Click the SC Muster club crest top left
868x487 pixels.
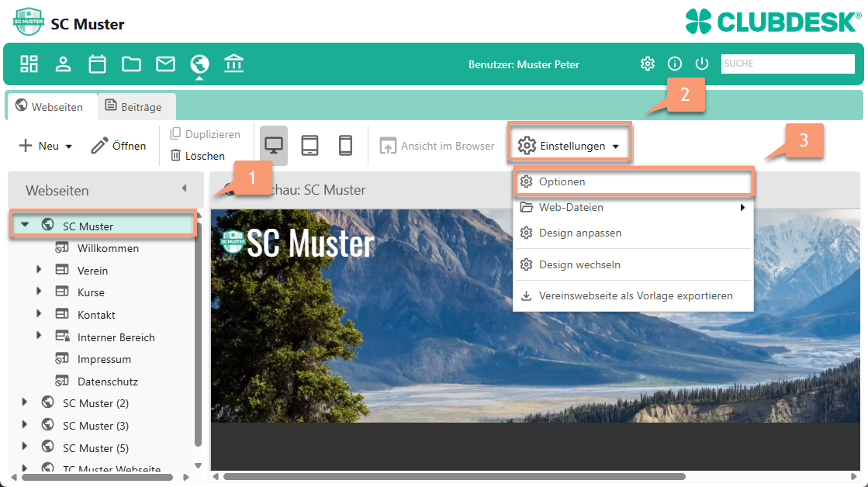tap(28, 22)
